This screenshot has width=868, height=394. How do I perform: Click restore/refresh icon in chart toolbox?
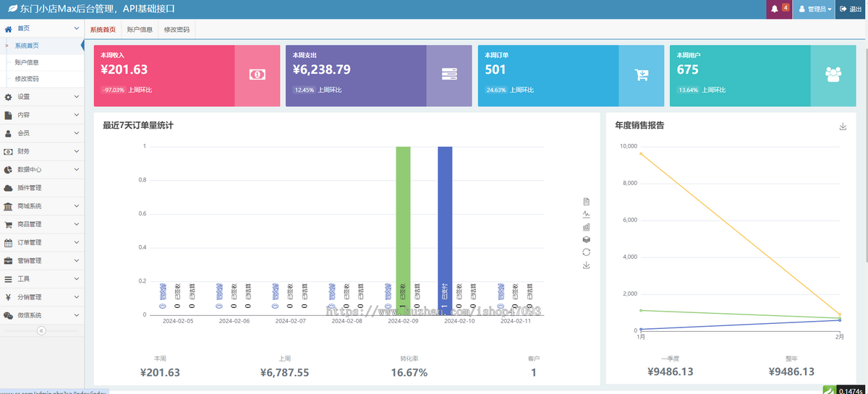587,252
